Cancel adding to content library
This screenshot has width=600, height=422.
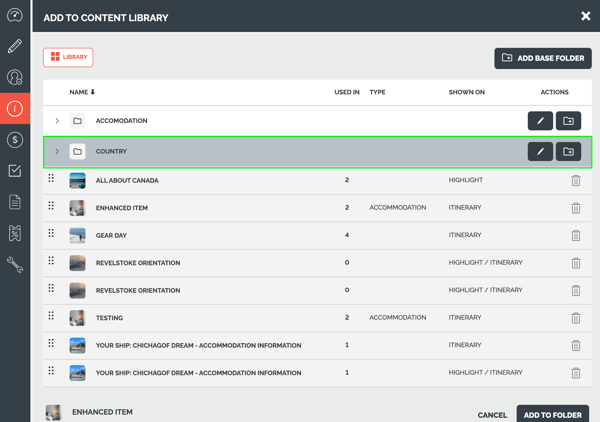click(x=492, y=415)
